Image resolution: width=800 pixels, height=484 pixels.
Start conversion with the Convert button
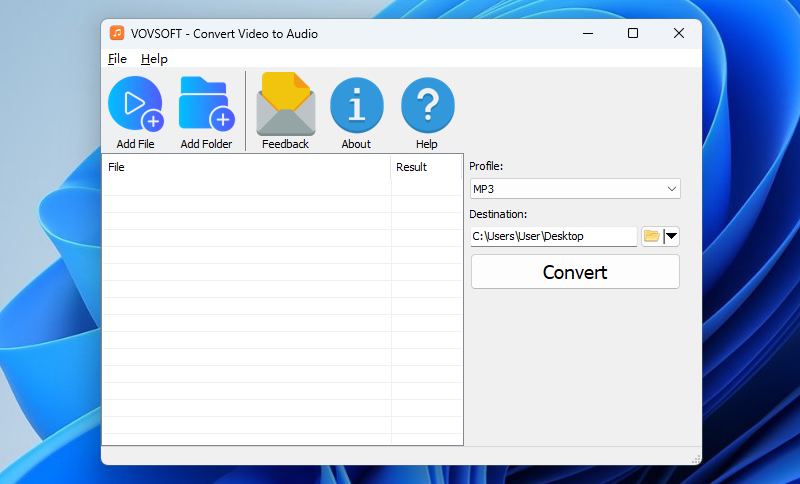pyautogui.click(x=575, y=272)
